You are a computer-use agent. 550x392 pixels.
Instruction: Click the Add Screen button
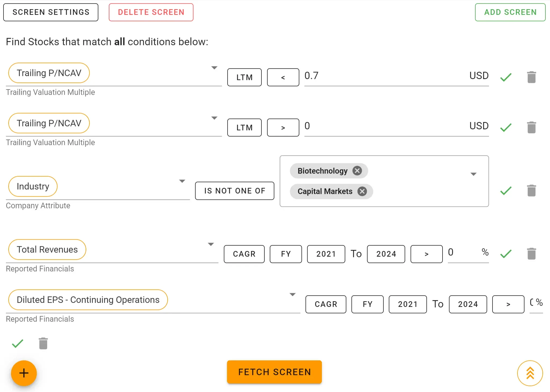coord(510,12)
